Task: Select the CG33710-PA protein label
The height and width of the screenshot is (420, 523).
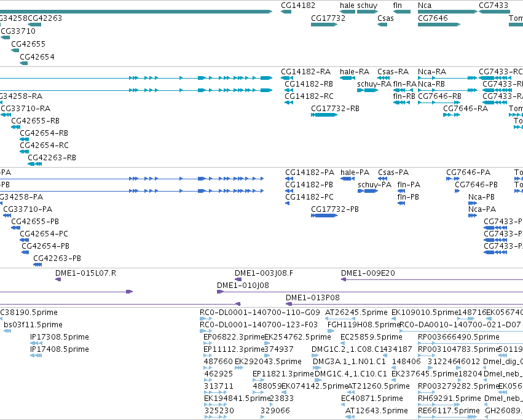Action: point(28,209)
